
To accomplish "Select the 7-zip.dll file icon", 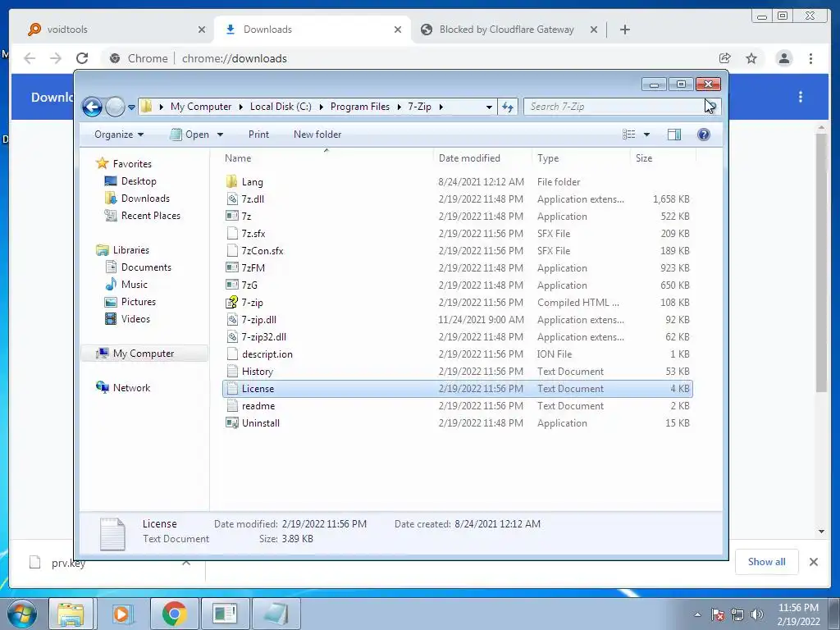I will tap(231, 319).
